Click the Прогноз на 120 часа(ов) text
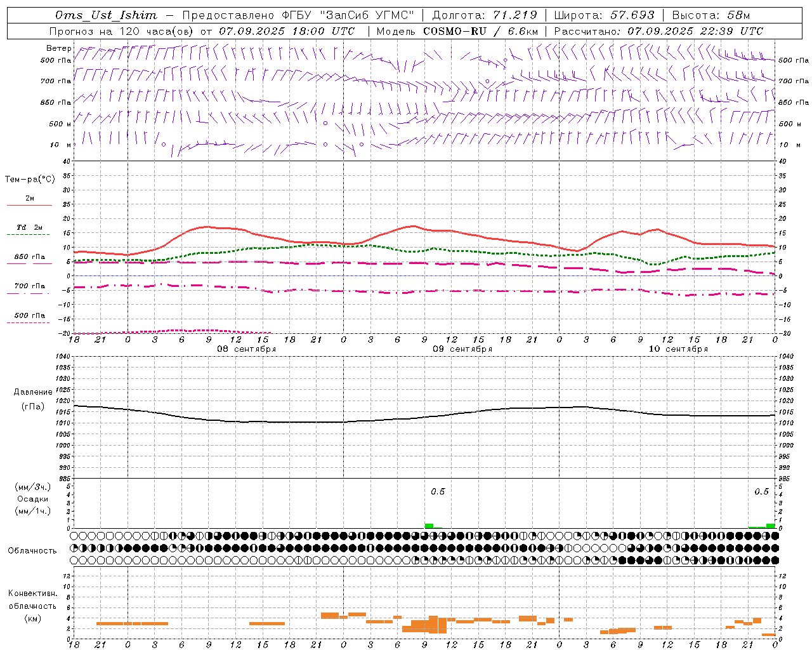Screen dimensions: 812x650 tap(122, 31)
